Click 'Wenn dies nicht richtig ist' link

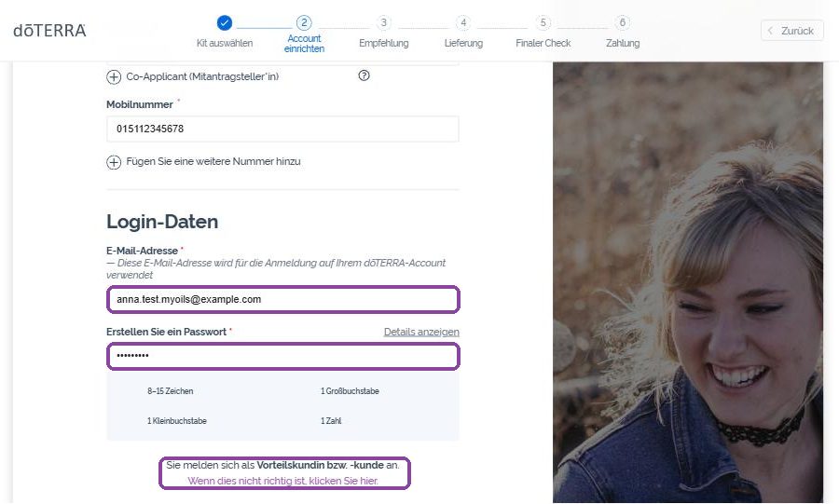pyautogui.click(x=282, y=481)
